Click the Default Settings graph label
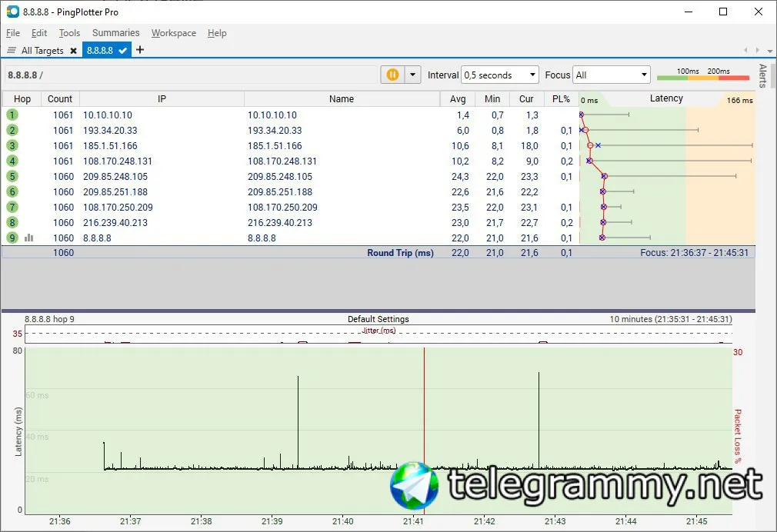 pos(378,319)
